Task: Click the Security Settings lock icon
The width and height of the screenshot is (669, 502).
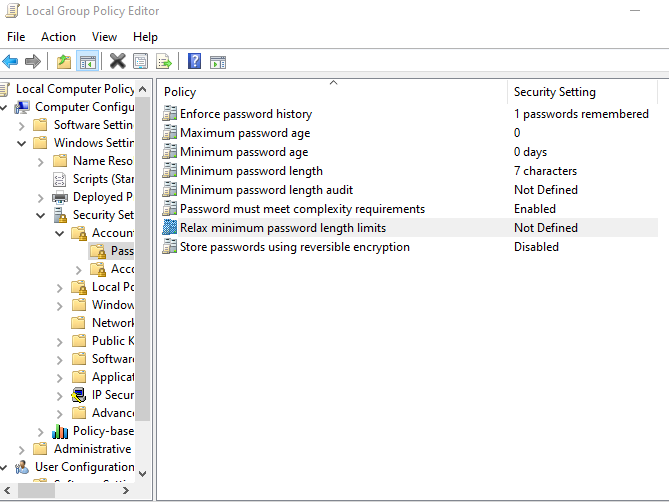Action: click(60, 215)
